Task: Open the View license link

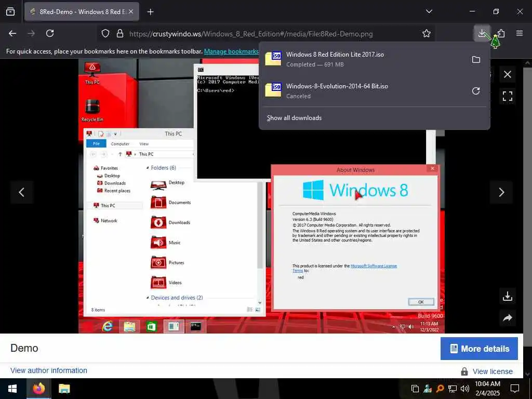Action: 493,371
